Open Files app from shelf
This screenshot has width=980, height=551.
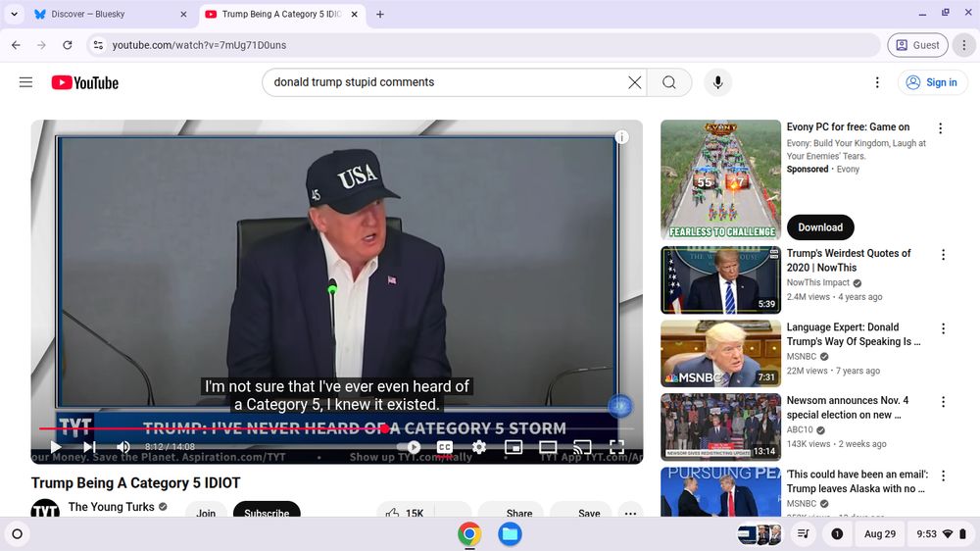coord(510,533)
